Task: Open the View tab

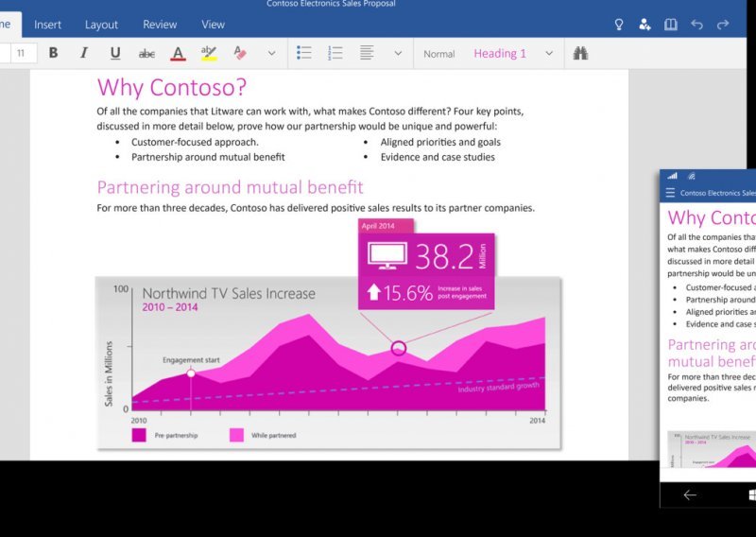Action: pyautogui.click(x=214, y=25)
